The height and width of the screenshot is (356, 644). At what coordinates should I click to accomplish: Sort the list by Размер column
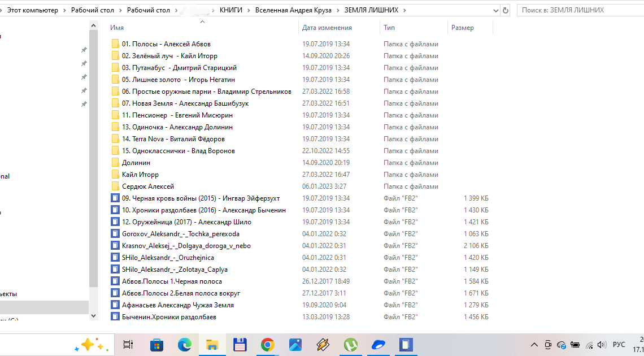[x=463, y=28]
